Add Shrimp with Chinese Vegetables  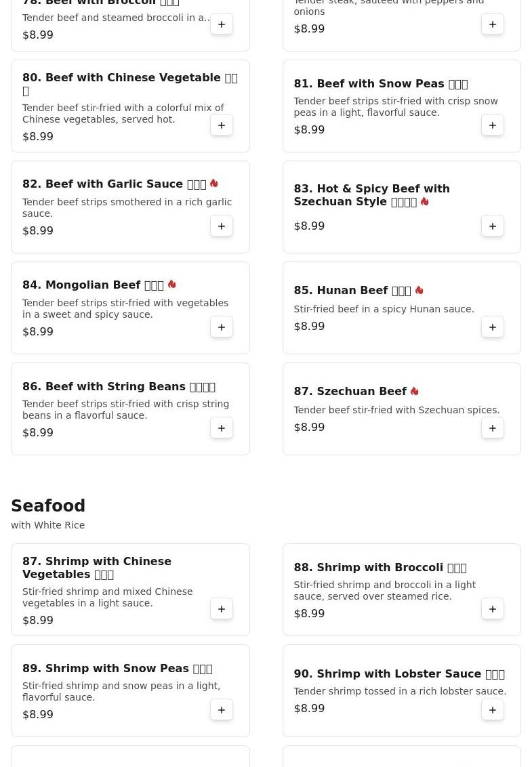point(222,609)
